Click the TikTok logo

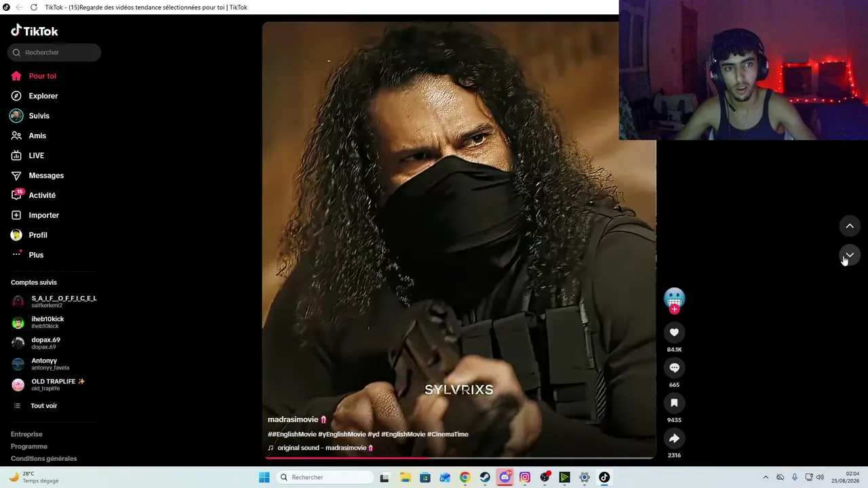(35, 30)
